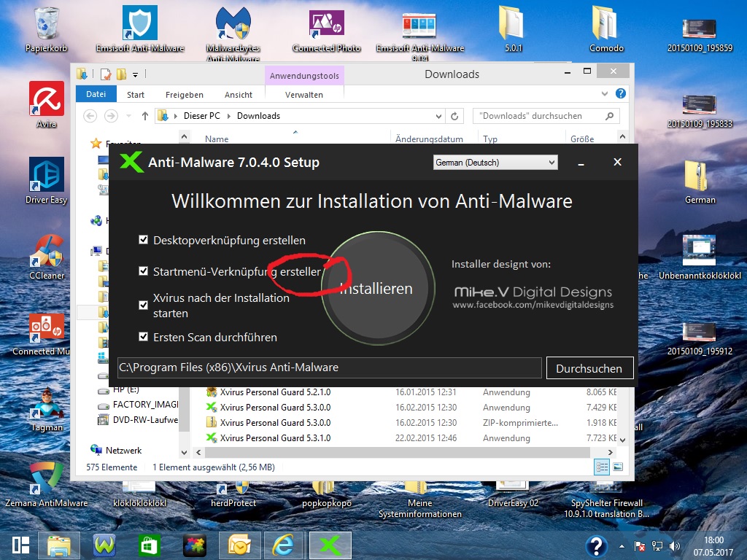Image resolution: width=747 pixels, height=560 pixels.
Task: Launch CCleaner from the desktop
Action: pyautogui.click(x=46, y=256)
